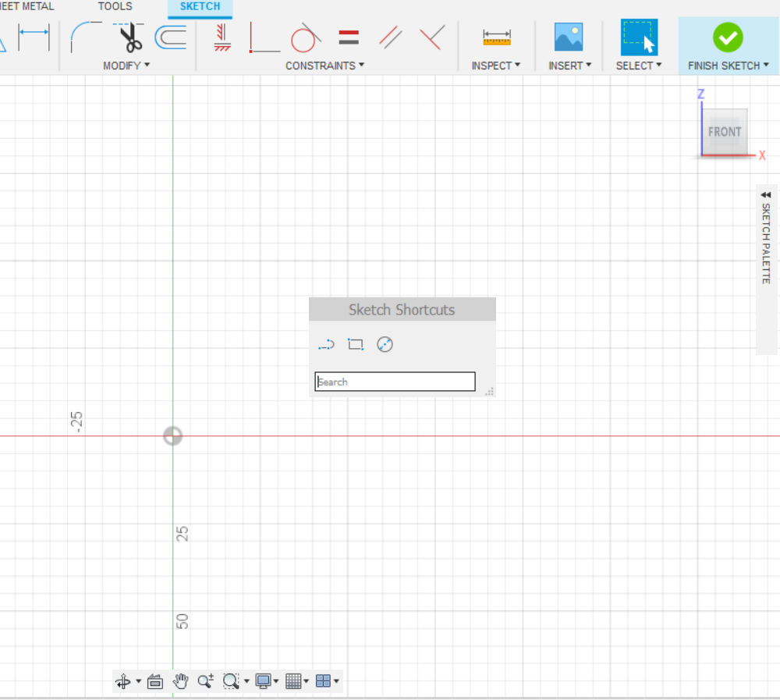The width and height of the screenshot is (780, 700).
Task: Open the Inspect dropdown menu
Action: (495, 66)
